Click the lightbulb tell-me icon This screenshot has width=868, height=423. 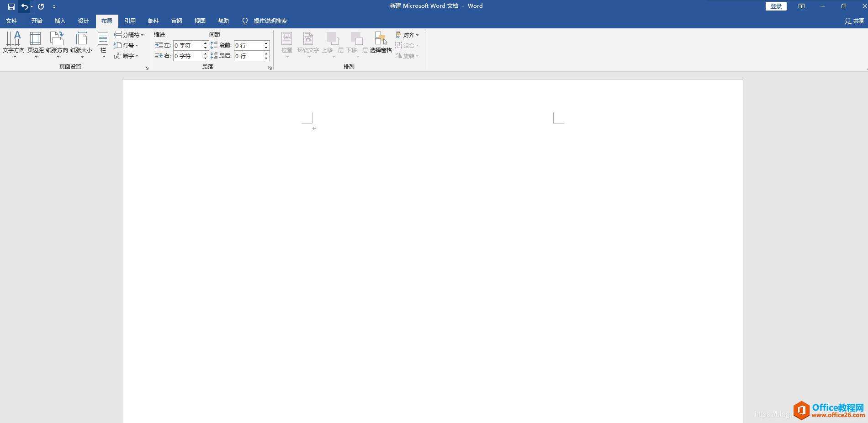(245, 21)
